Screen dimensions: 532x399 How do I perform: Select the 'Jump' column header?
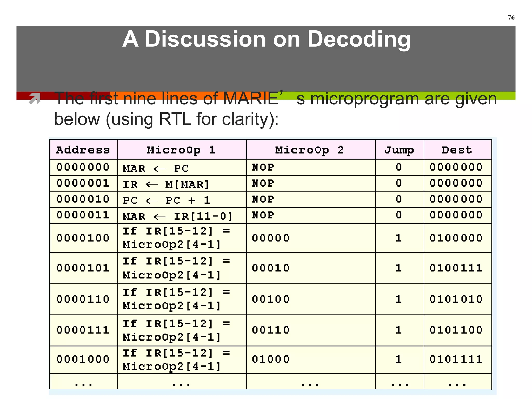coord(399,150)
